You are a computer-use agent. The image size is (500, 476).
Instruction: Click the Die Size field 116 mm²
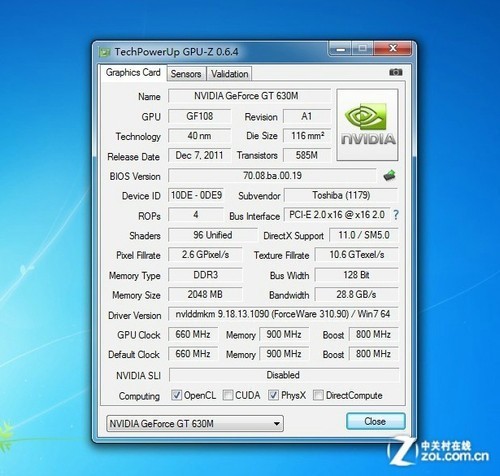coord(307,136)
